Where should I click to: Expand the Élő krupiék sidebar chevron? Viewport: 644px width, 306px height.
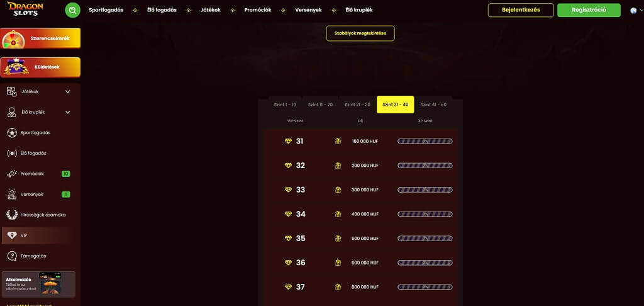coord(68,112)
